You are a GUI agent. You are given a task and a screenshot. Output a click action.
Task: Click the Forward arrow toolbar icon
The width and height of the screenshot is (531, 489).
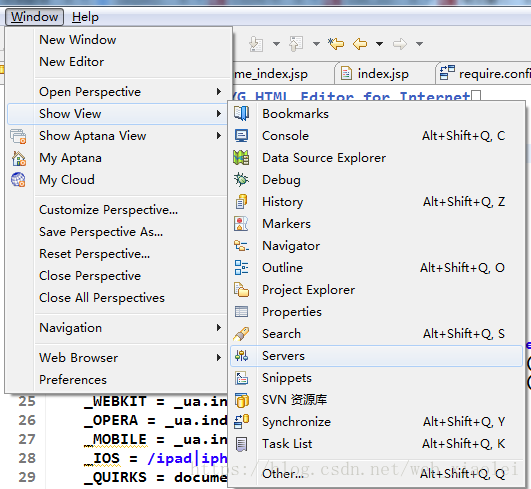pos(400,44)
